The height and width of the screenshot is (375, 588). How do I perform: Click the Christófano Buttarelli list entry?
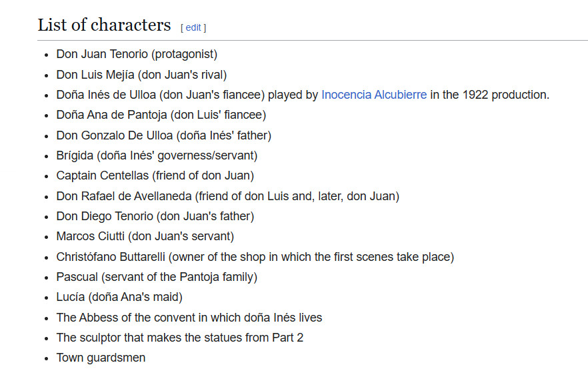(x=255, y=257)
